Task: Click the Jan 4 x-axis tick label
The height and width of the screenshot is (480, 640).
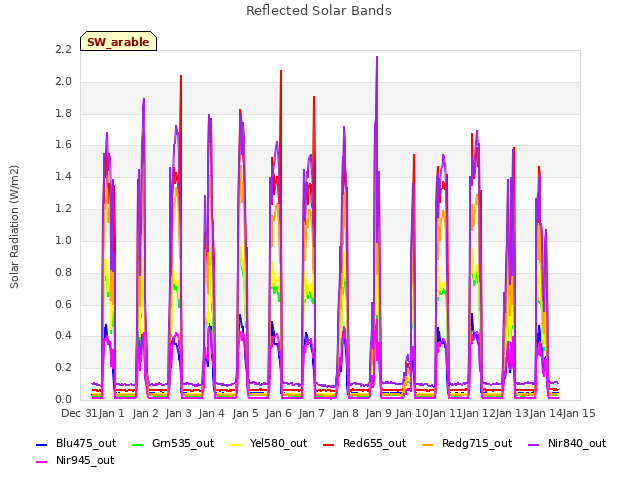Action: [x=212, y=413]
